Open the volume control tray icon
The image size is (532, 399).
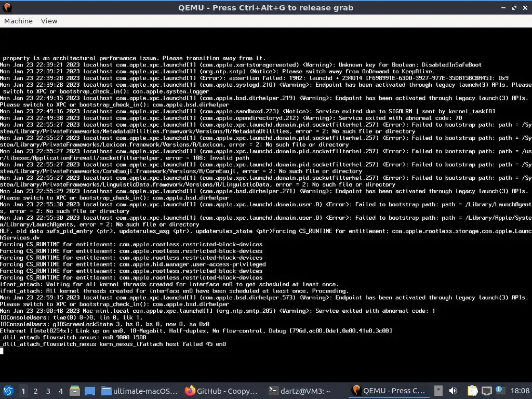(x=453, y=391)
